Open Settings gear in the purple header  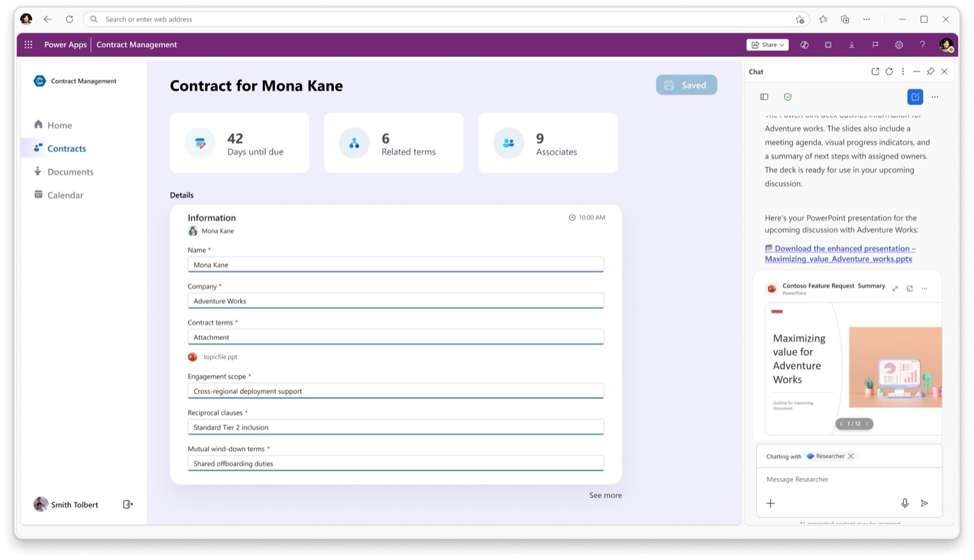(x=899, y=45)
